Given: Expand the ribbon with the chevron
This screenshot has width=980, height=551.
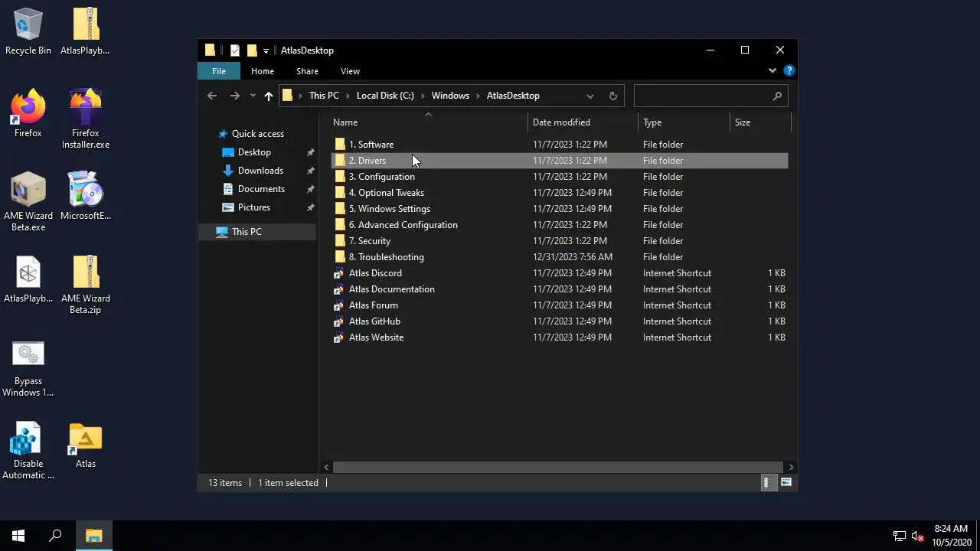Looking at the screenshot, I should [x=772, y=70].
